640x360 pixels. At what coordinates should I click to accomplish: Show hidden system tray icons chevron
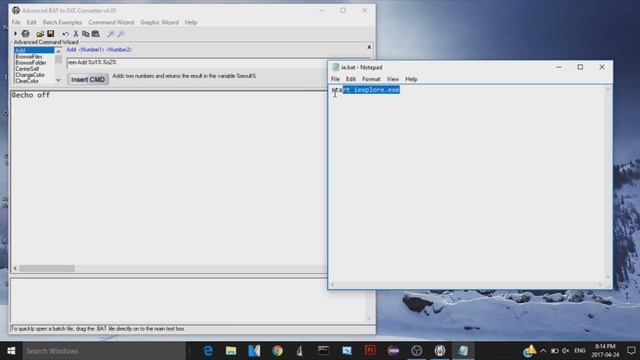pos(543,351)
